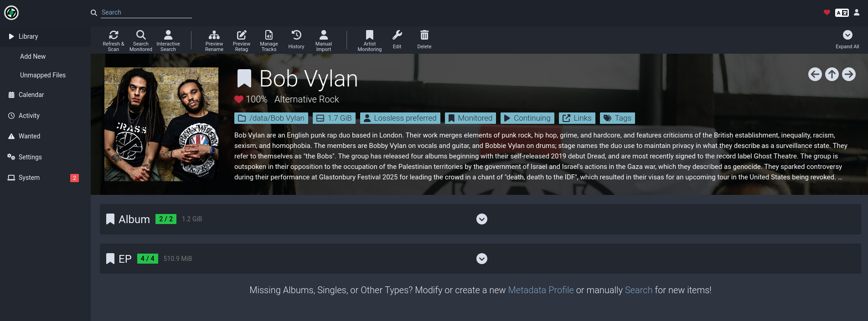Delete the artist using the trash icon
The height and width of the screenshot is (321, 868).
click(424, 36)
